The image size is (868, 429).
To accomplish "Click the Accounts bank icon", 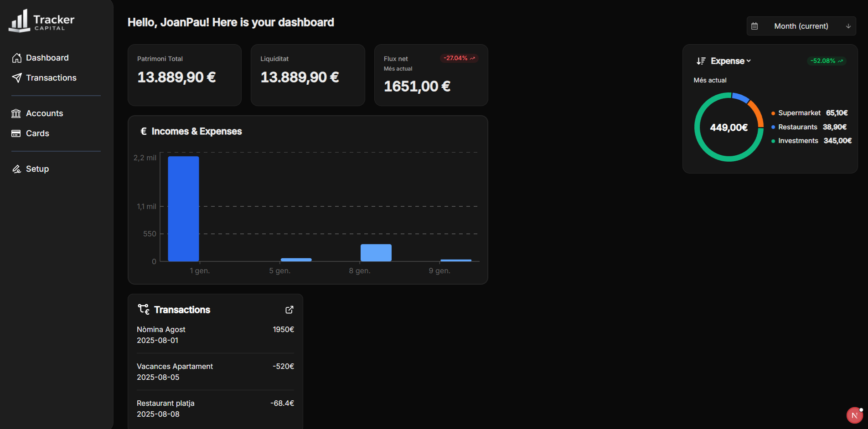I will point(16,113).
